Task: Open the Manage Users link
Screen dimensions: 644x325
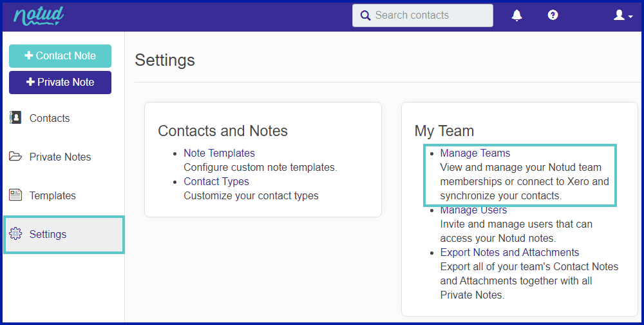Action: [x=473, y=210]
